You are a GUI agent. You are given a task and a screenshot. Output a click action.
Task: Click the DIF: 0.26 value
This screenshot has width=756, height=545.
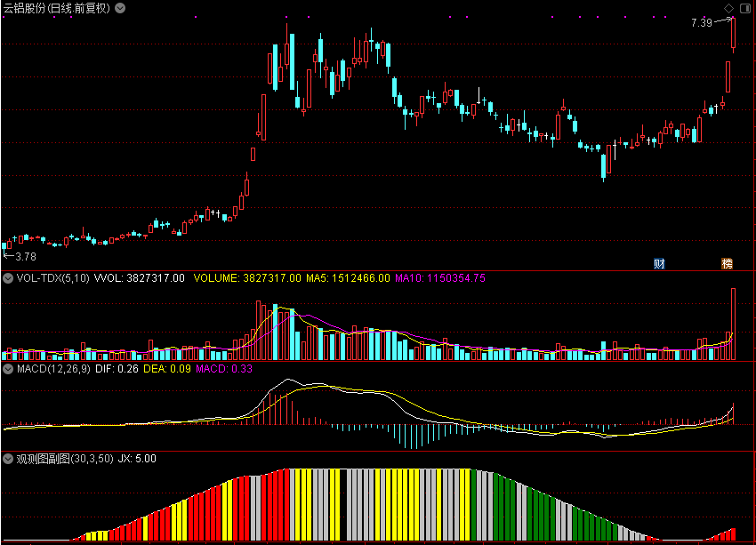coord(117,369)
